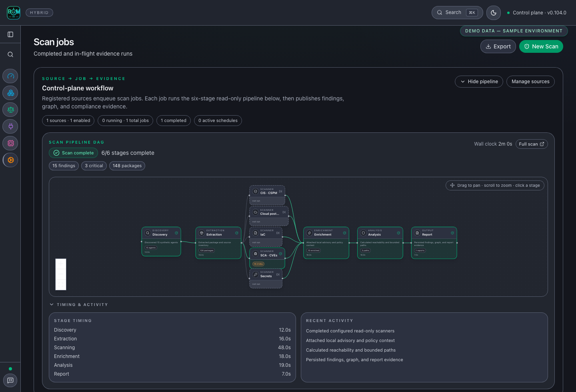
Task: Click the CIS · CSPM shield icon
Action: pyautogui.click(x=256, y=191)
